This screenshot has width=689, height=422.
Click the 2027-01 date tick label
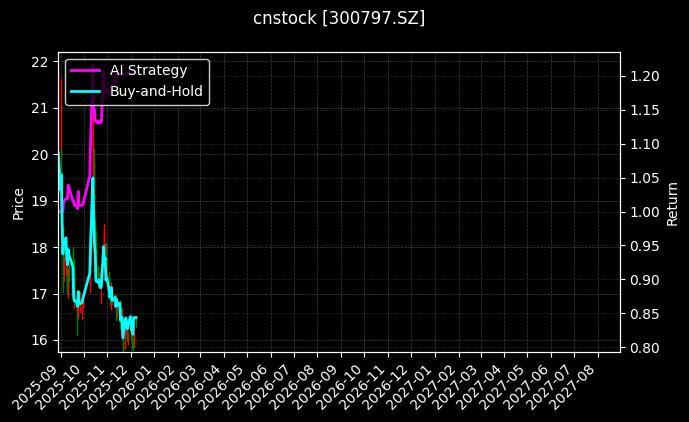point(415,385)
